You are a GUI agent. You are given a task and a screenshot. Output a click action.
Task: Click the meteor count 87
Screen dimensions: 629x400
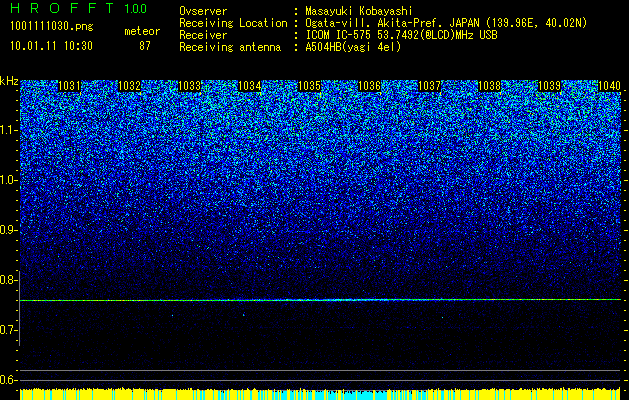point(145,46)
